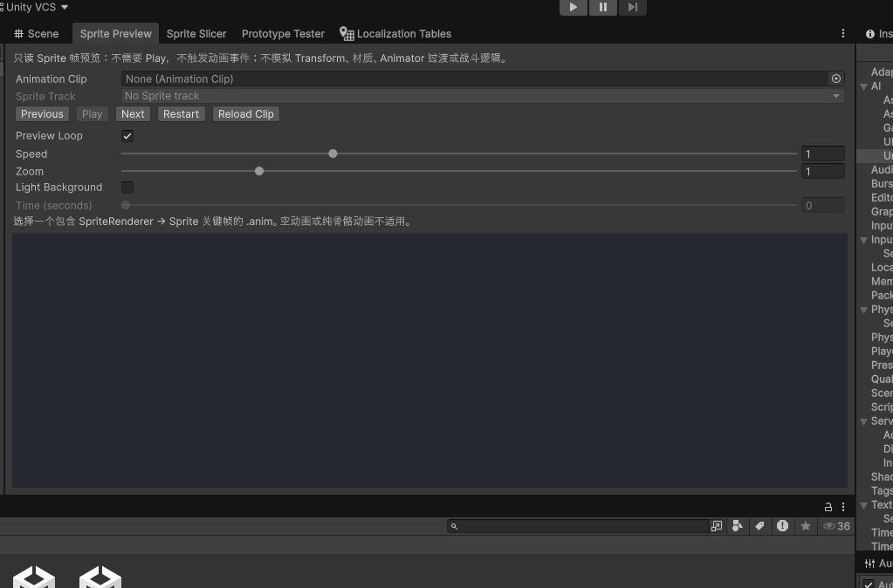Screen dimensions: 893x588
Task: Collapse the Text section in settings list
Action: 864,505
